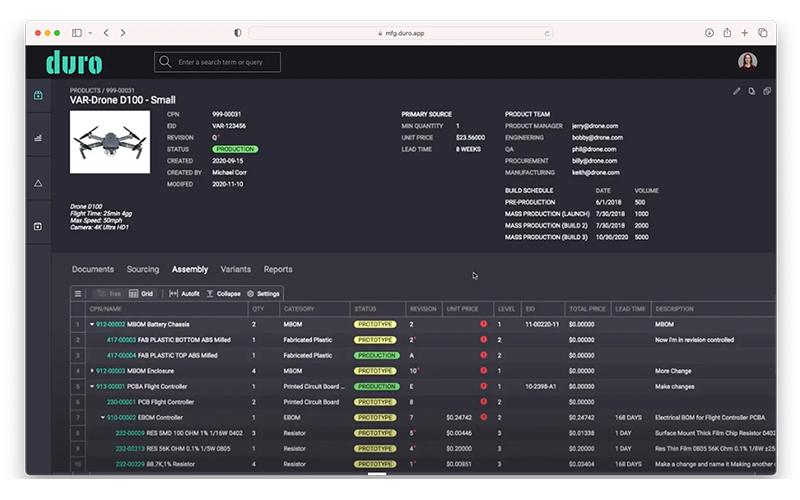
Task: Collapse the 913-00001 PCBA Flight Controller row
Action: tap(92, 386)
